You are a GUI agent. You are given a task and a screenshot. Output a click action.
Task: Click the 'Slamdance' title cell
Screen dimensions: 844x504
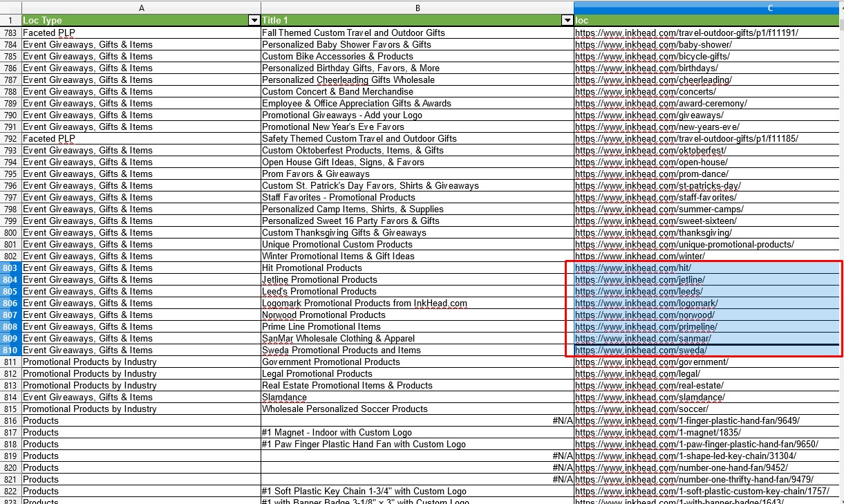[284, 398]
